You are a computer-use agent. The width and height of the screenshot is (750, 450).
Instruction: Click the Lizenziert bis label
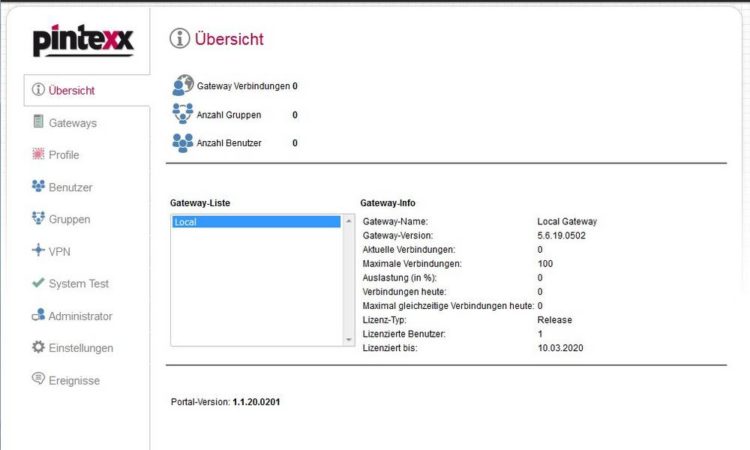tap(390, 348)
